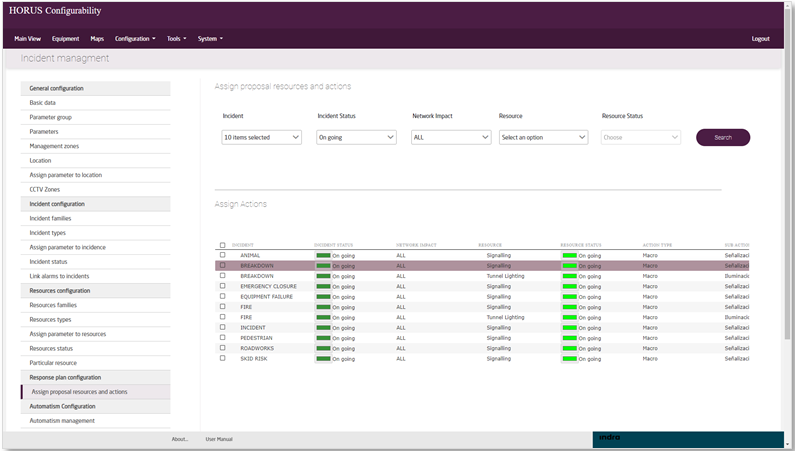Collapse the Resources configuration section header
The height and width of the screenshot is (451, 795).
click(x=95, y=290)
